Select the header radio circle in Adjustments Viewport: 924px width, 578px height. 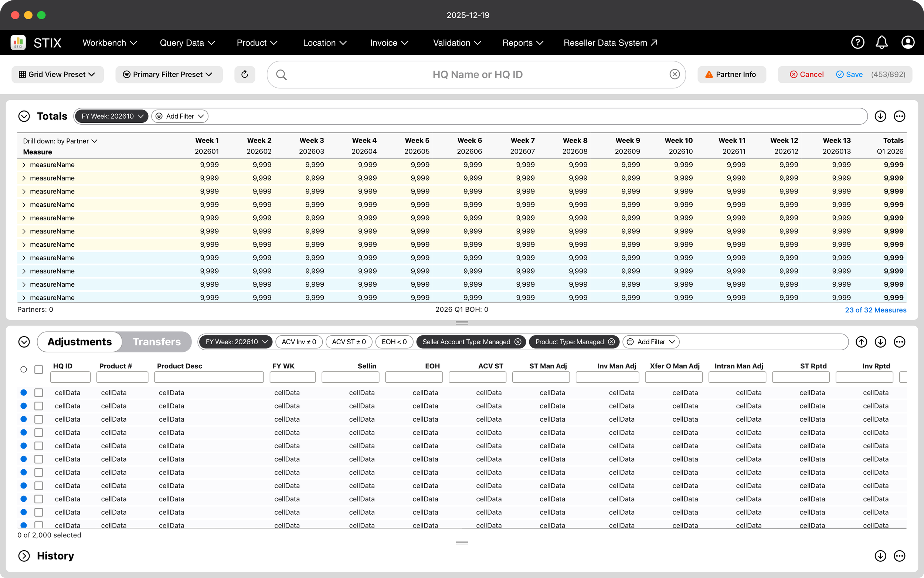(24, 369)
